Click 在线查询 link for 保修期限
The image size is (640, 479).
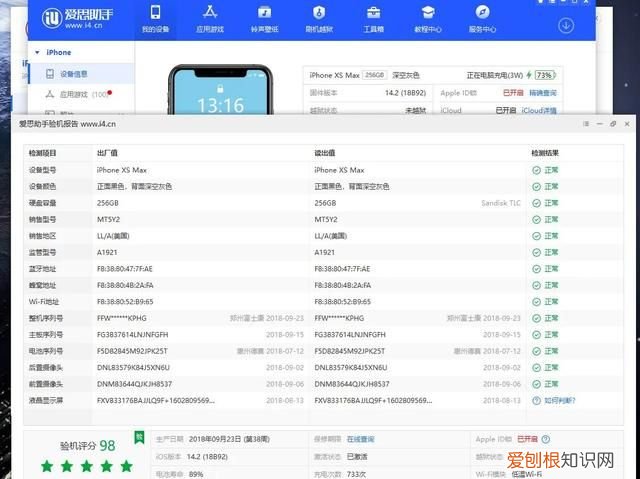click(x=360, y=439)
